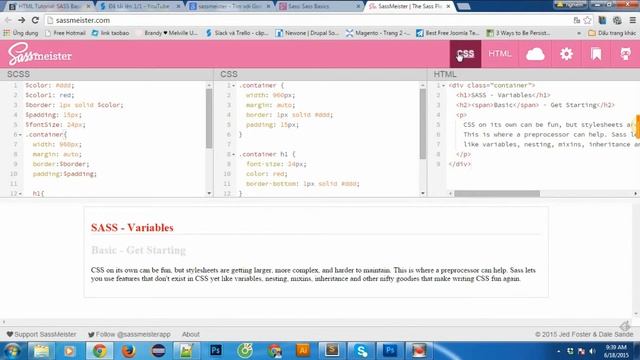Open Windows Explorer from the taskbar
640x360 pixels.
click(41, 351)
